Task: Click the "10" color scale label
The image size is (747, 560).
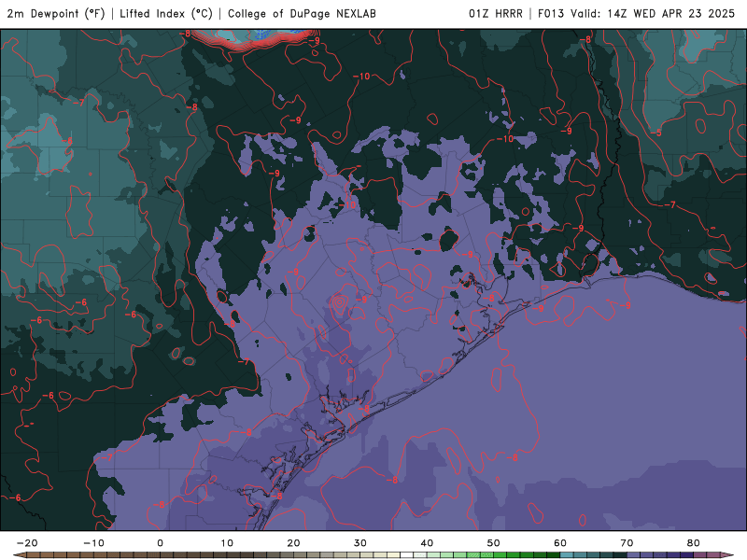Action: pyautogui.click(x=227, y=543)
